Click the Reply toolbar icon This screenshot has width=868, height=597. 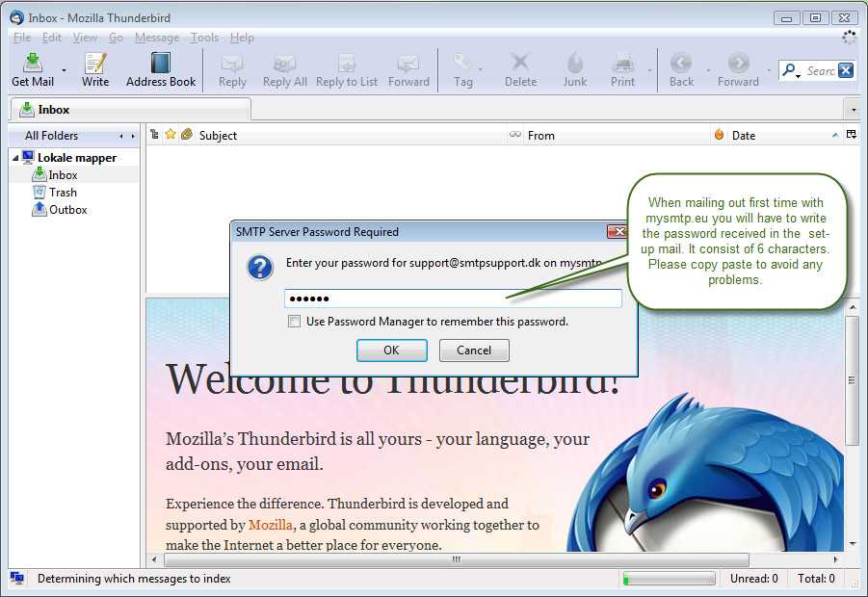coord(232,64)
